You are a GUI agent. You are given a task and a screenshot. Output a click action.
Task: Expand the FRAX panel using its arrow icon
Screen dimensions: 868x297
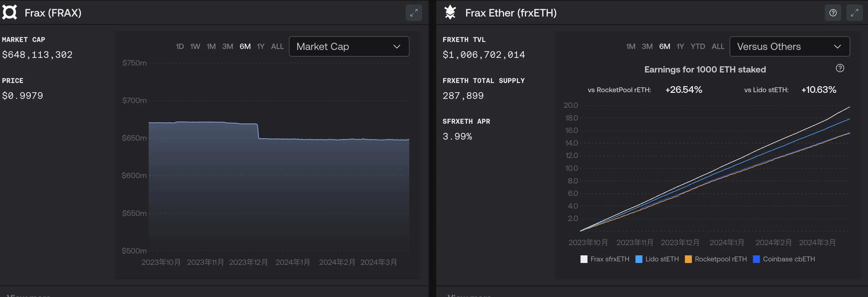click(414, 12)
